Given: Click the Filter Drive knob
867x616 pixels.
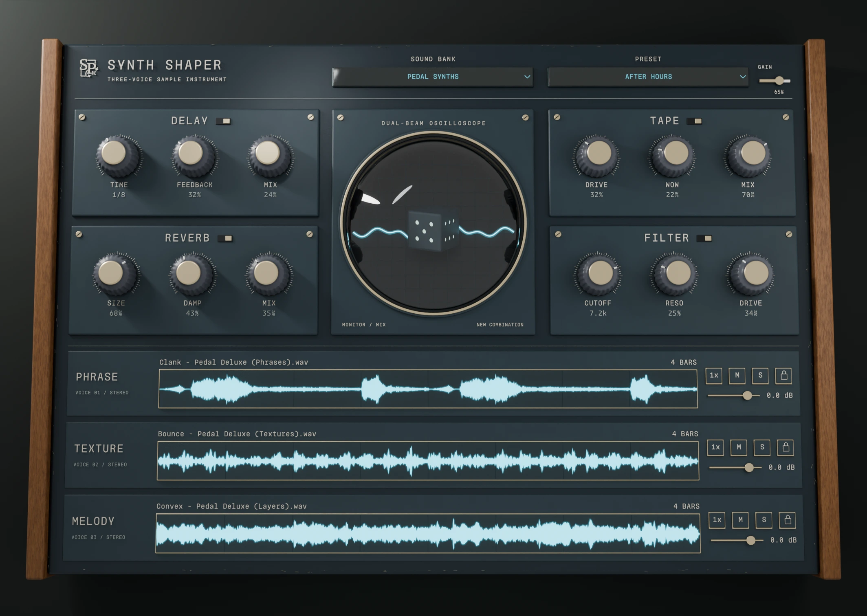Looking at the screenshot, I should [x=751, y=275].
